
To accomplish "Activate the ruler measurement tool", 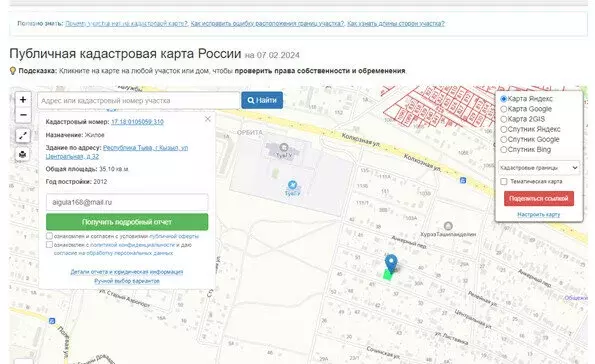I will coord(23,135).
